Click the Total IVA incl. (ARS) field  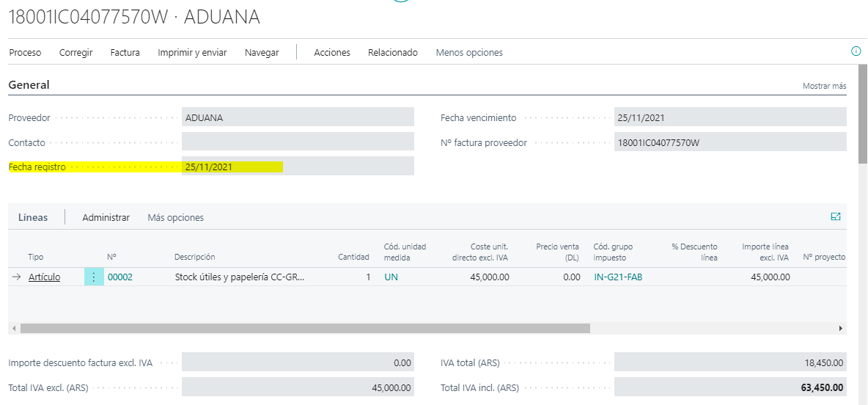730,388
